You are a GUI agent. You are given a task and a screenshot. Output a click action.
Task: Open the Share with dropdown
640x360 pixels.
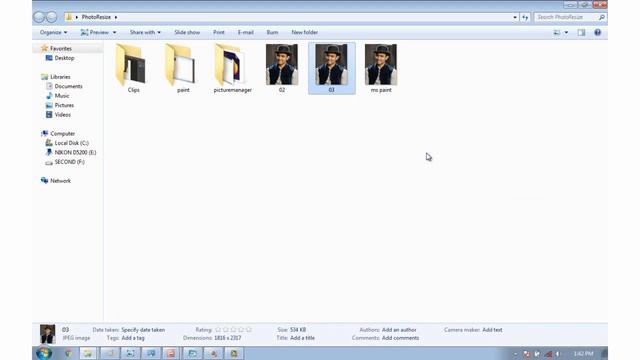tap(145, 32)
